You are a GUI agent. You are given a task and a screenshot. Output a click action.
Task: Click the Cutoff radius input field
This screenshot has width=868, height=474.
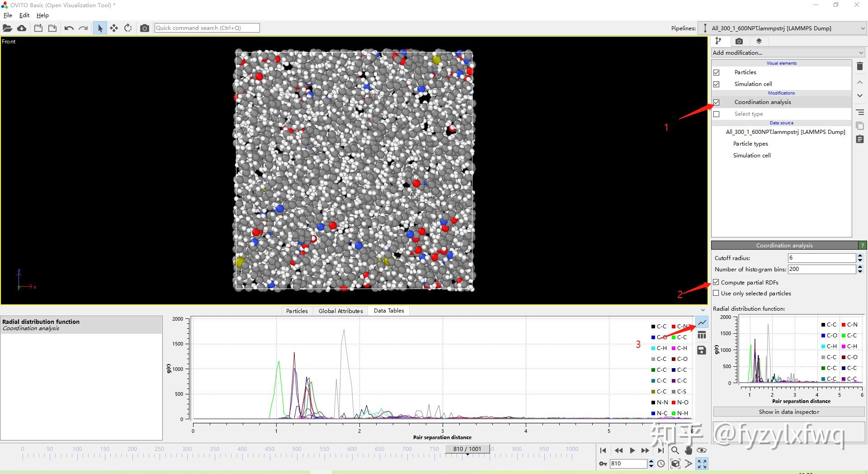[821, 258]
